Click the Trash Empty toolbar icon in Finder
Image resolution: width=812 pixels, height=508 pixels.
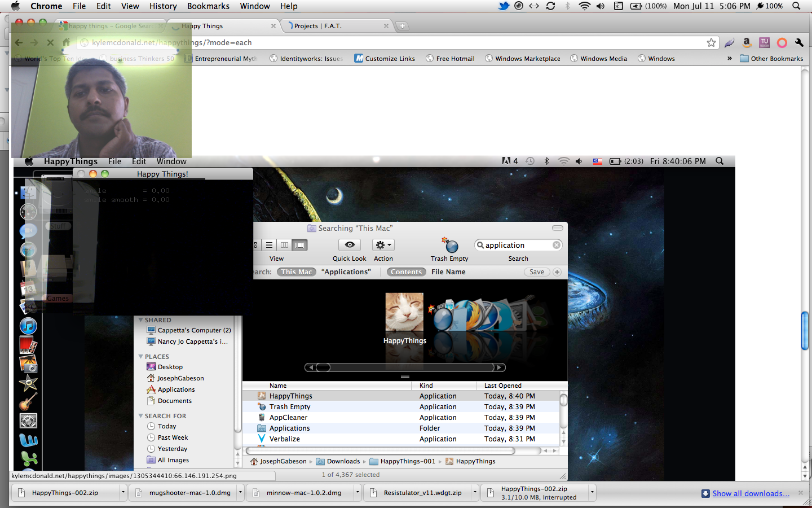click(x=449, y=245)
